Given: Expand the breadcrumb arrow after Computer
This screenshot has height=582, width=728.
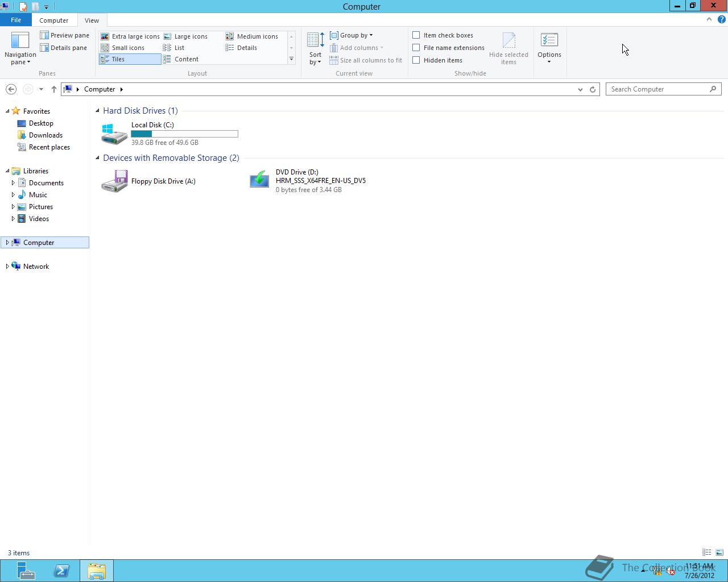Looking at the screenshot, I should [121, 89].
